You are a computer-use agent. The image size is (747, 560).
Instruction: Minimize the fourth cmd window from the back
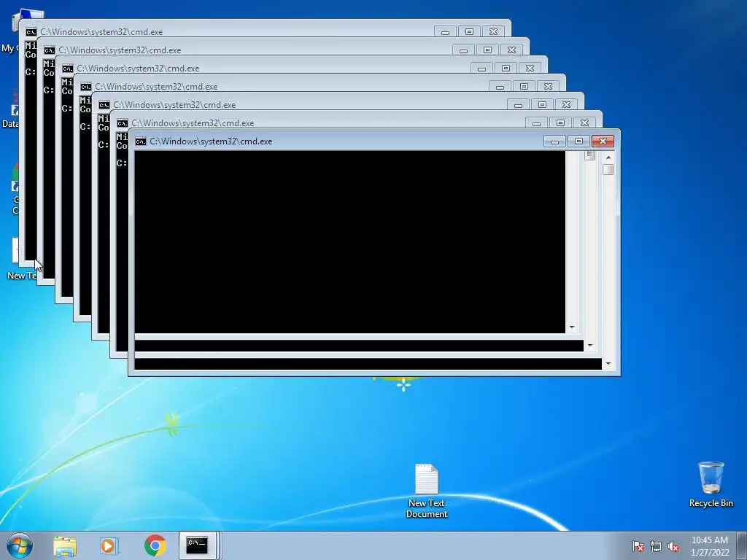500,87
